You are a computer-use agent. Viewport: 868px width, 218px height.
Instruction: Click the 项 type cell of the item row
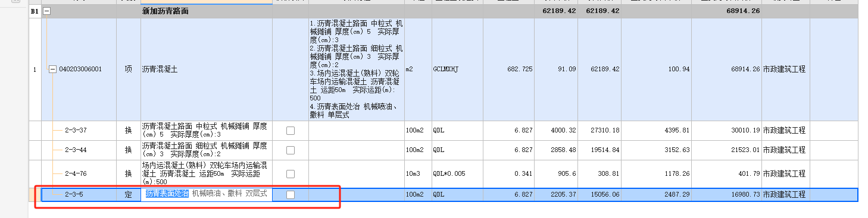pyautogui.click(x=128, y=69)
